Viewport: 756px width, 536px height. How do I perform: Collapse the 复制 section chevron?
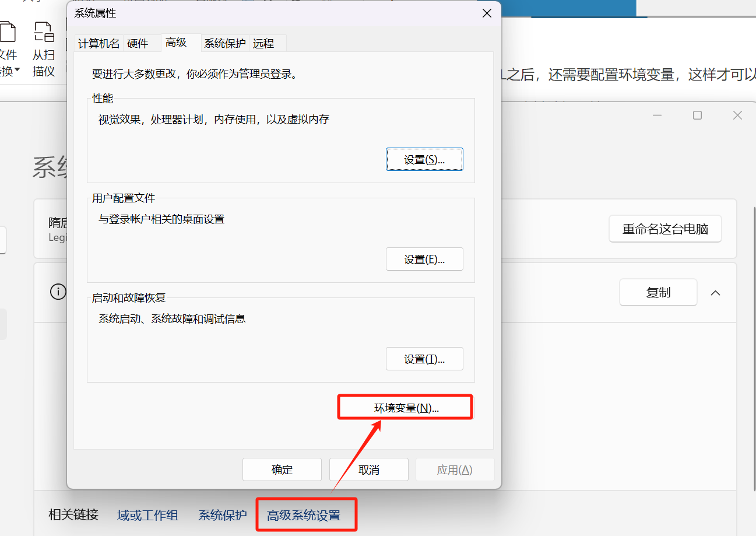(x=716, y=293)
